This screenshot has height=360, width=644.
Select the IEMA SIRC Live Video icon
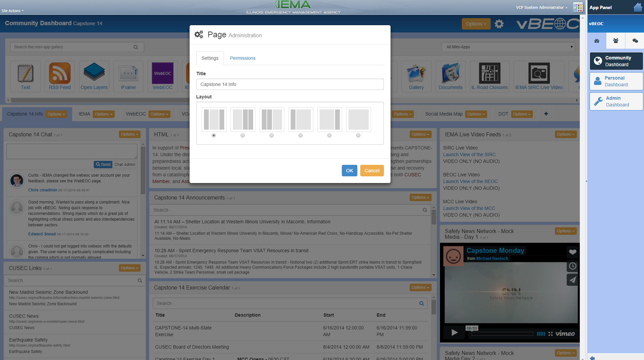[x=538, y=74]
